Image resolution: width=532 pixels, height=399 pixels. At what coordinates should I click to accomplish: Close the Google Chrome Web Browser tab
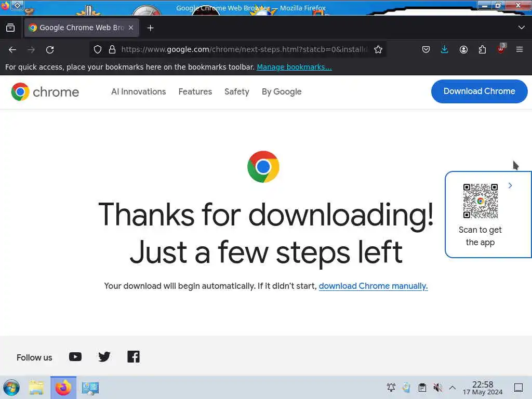click(131, 28)
